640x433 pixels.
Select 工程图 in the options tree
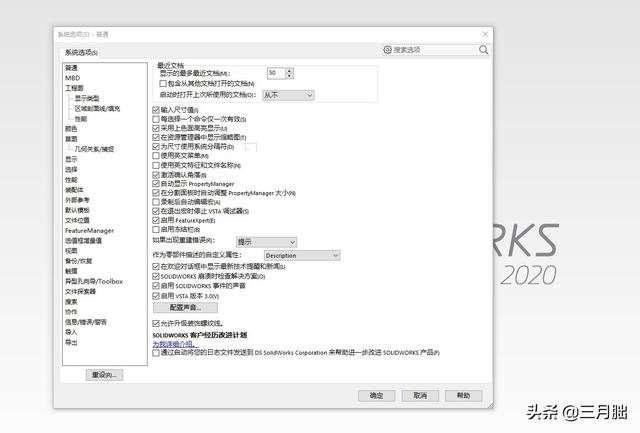[x=74, y=88]
